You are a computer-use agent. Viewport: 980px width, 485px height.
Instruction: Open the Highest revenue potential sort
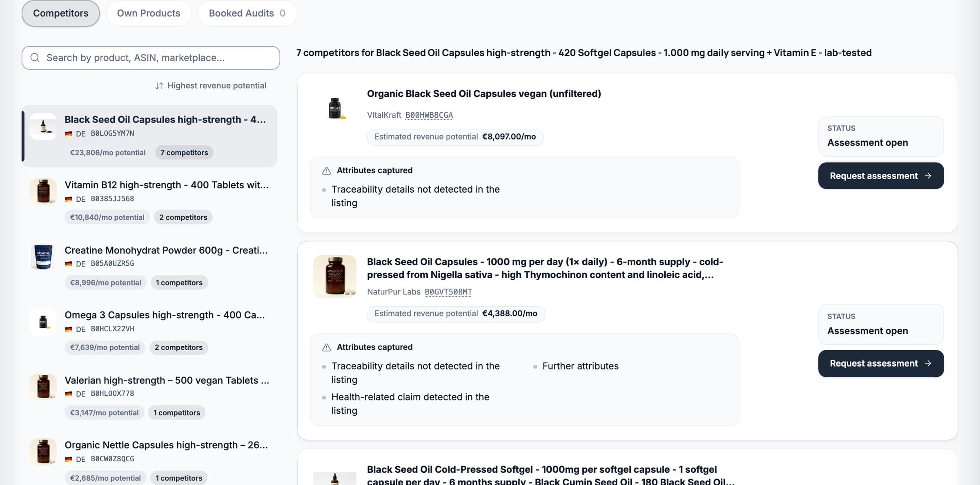211,85
